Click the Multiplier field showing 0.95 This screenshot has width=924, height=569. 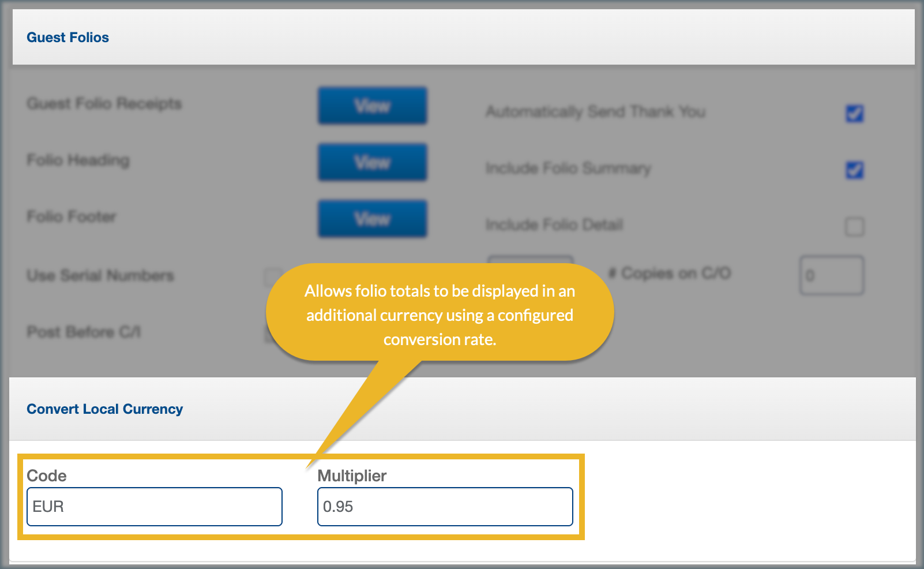point(445,507)
